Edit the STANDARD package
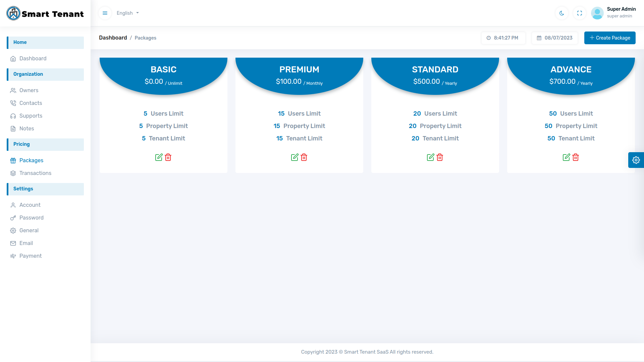The width and height of the screenshot is (644, 362). click(x=430, y=157)
